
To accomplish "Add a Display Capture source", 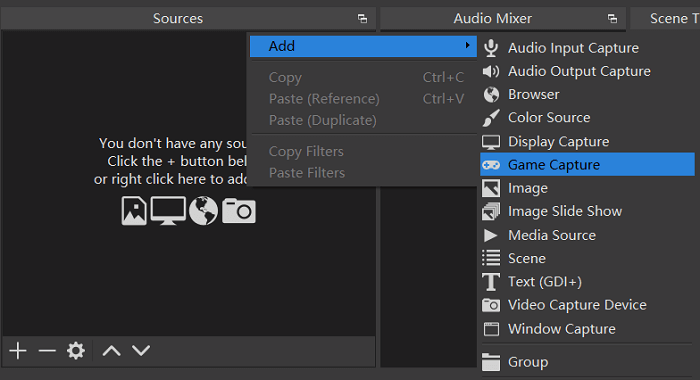I will coord(587,142).
